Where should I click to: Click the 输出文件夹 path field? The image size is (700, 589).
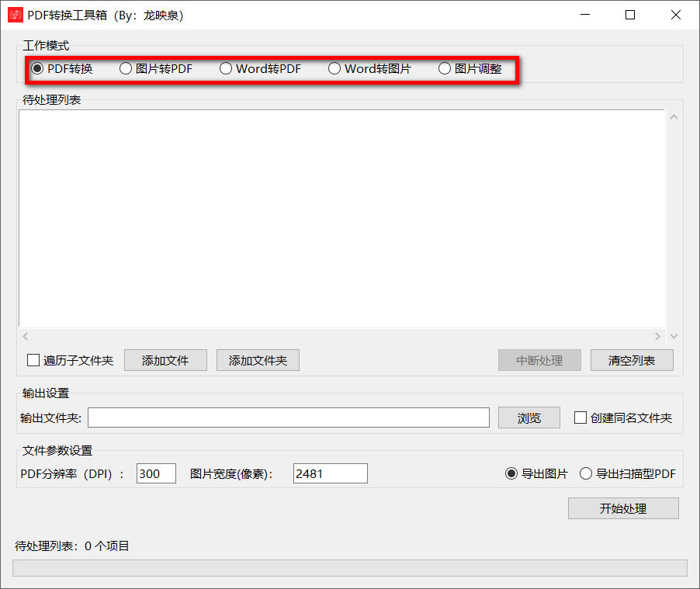click(x=289, y=417)
